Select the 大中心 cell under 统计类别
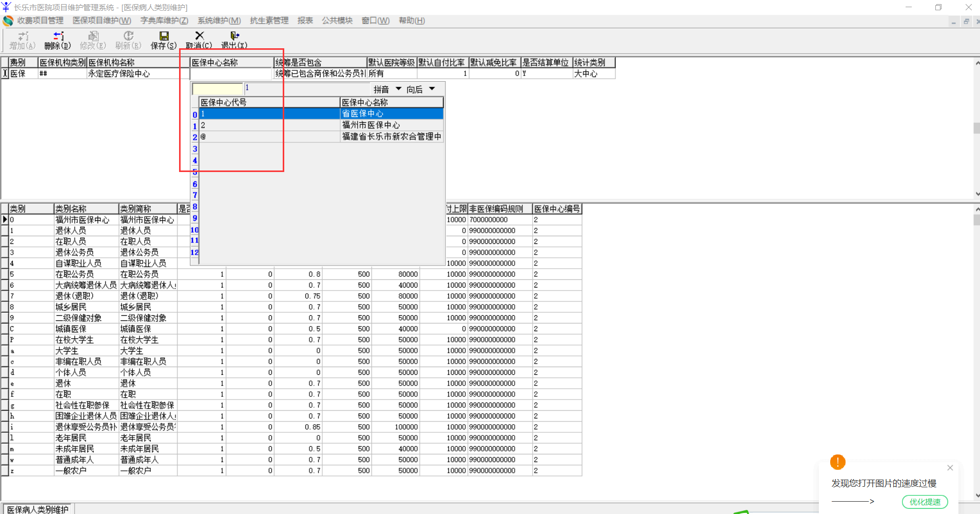The image size is (980, 514). point(594,73)
